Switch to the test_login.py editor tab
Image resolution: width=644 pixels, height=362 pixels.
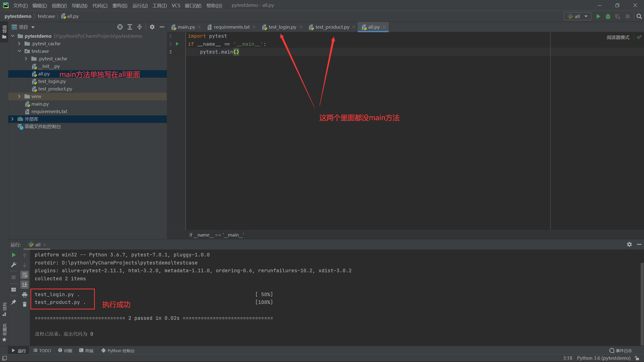point(282,27)
